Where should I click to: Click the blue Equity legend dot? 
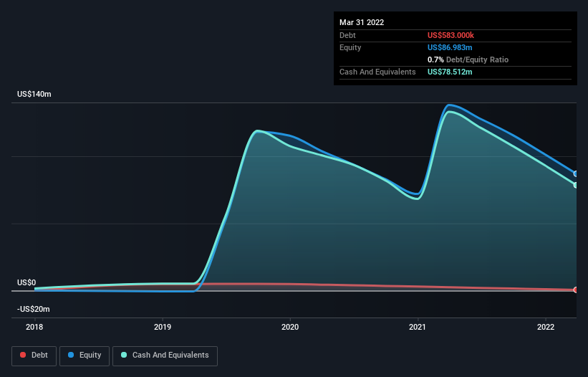(71, 355)
